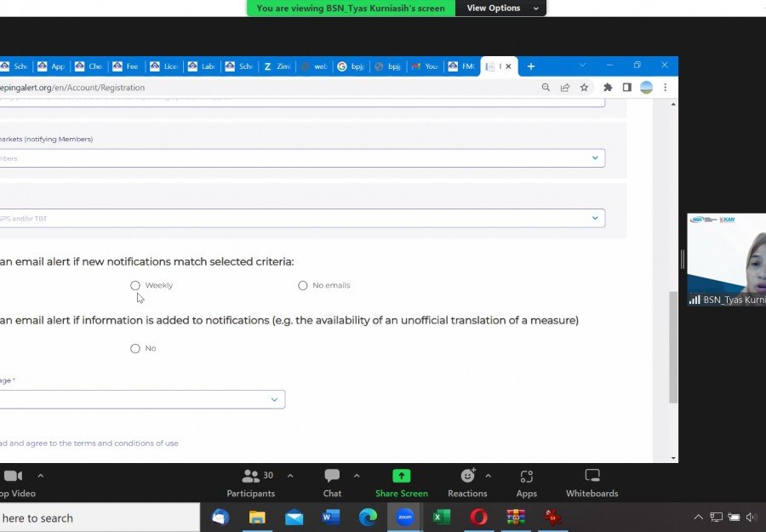Open the Zoom Apps panel
The image size is (766, 532).
coord(526,482)
